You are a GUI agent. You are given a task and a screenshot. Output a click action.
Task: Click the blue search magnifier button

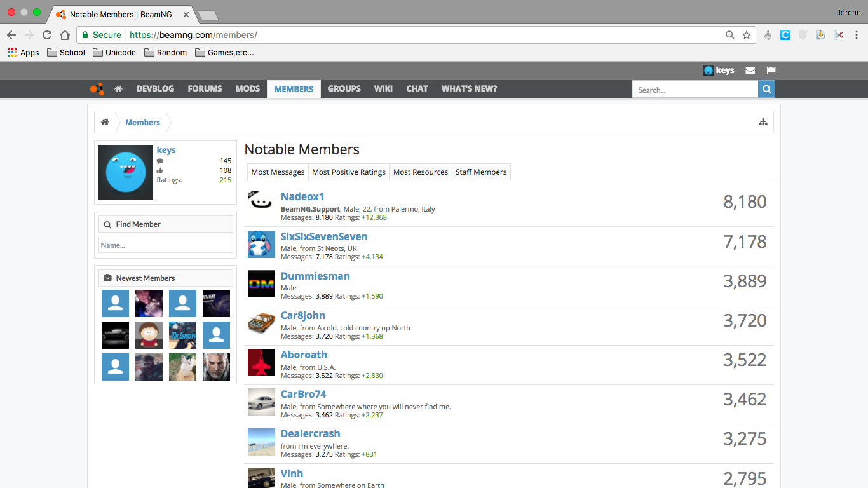click(767, 90)
